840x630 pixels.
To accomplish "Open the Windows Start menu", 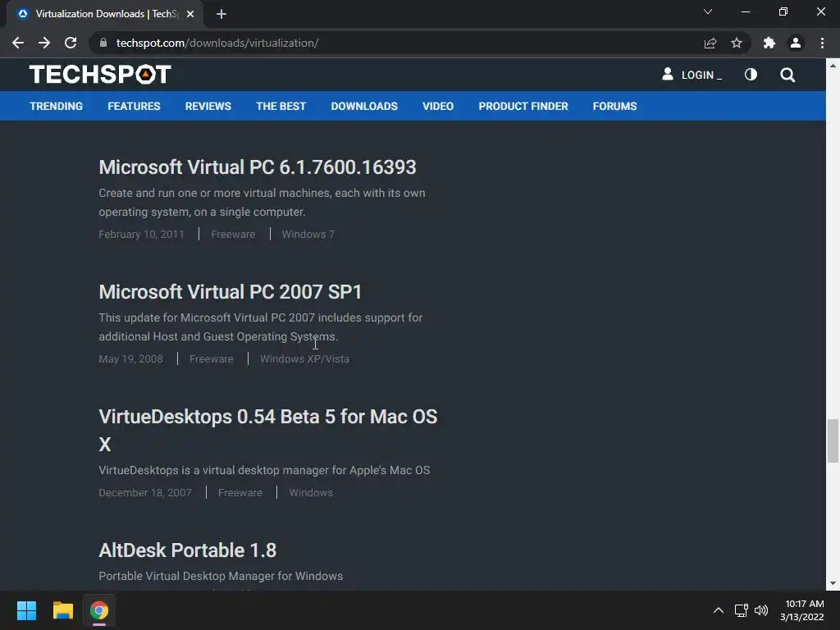I will (26, 610).
